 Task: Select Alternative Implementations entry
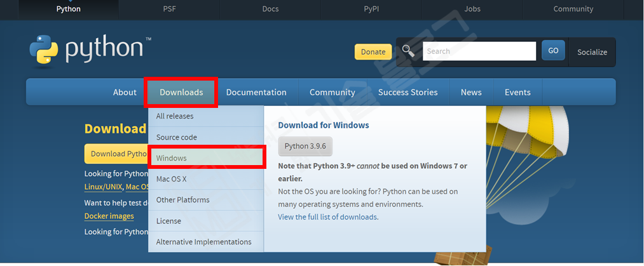coord(206,242)
